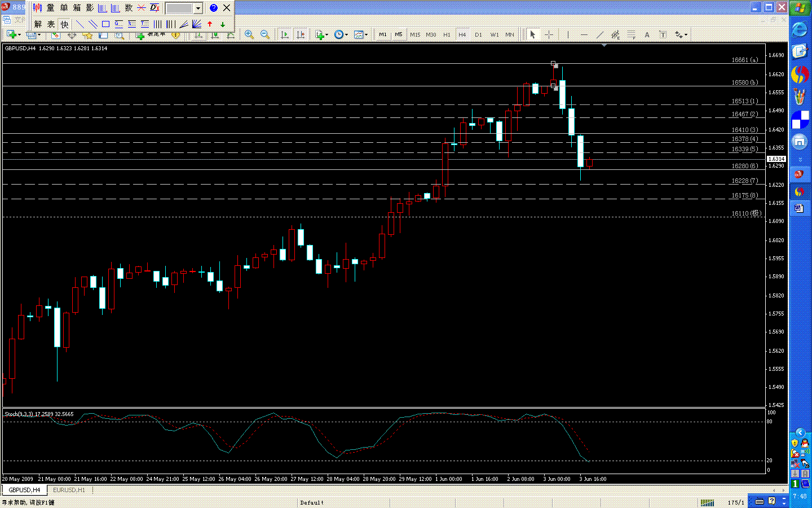Click the Stoch(9,3,3) indicator label

click(x=39, y=414)
